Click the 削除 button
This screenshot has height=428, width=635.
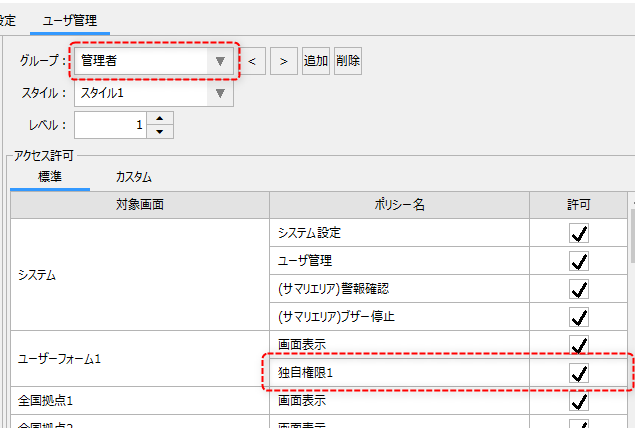[x=348, y=61]
